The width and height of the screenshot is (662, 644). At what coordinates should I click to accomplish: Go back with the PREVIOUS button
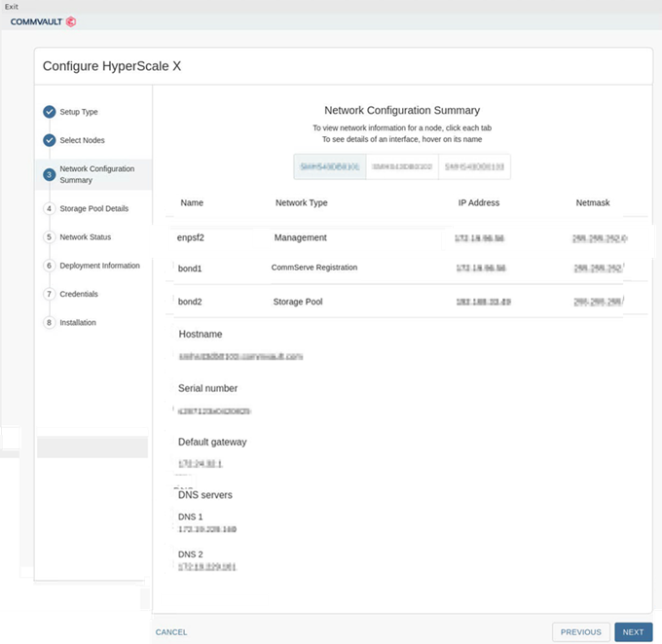tap(581, 632)
